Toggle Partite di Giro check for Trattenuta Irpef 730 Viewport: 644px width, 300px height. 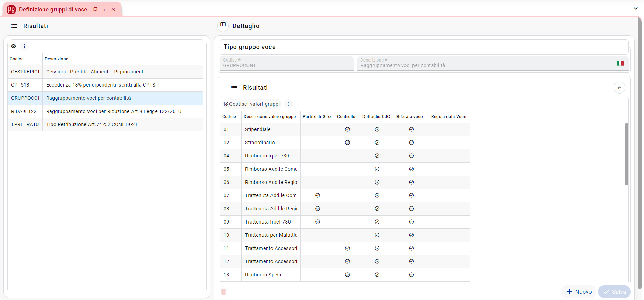318,222
